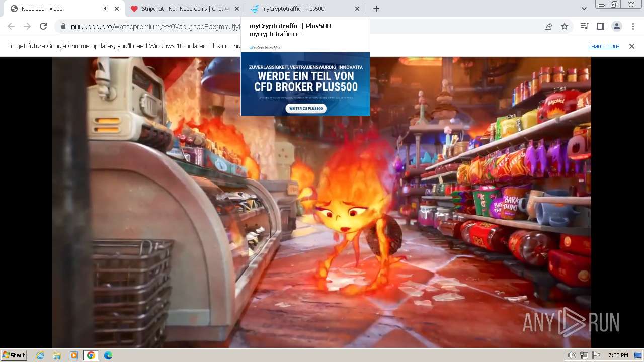Bookmark this tab star icon
Screen dimensions: 644x362
click(565, 26)
